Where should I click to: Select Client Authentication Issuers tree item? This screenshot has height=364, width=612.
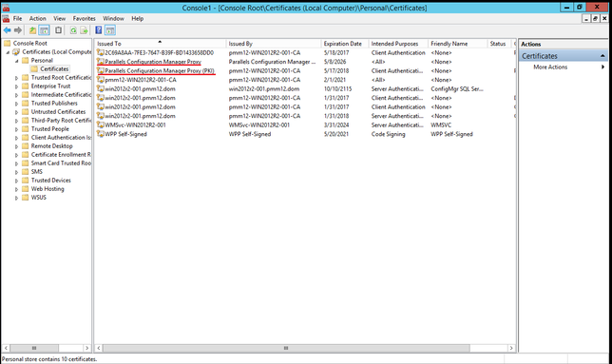tap(61, 137)
